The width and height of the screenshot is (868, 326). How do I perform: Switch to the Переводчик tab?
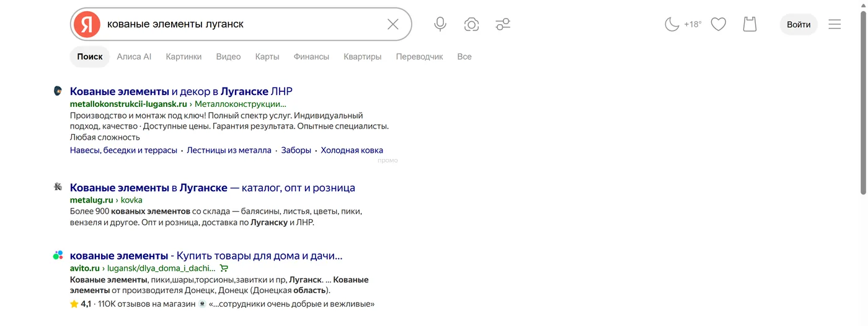click(420, 57)
